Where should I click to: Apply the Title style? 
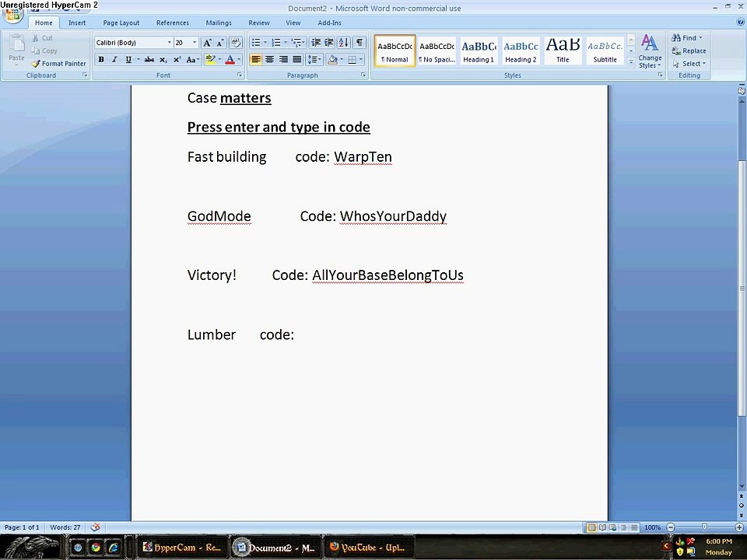point(563,51)
